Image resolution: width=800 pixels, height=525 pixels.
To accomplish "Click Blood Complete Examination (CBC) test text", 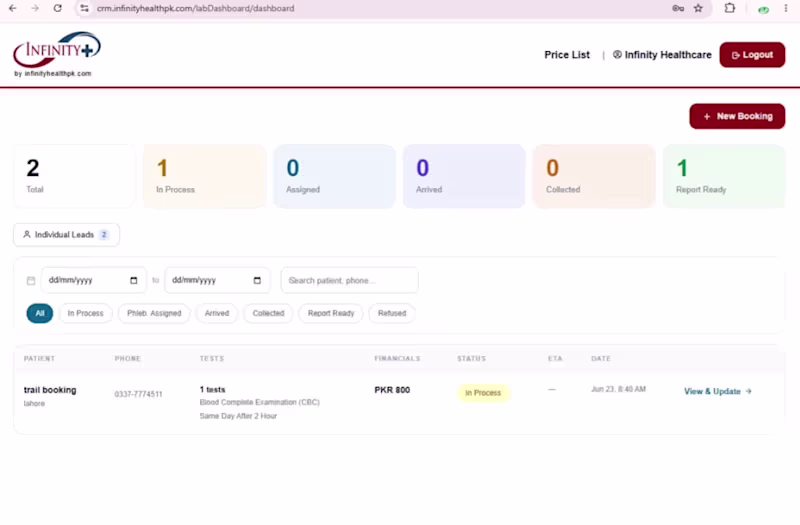I will pyautogui.click(x=260, y=402).
